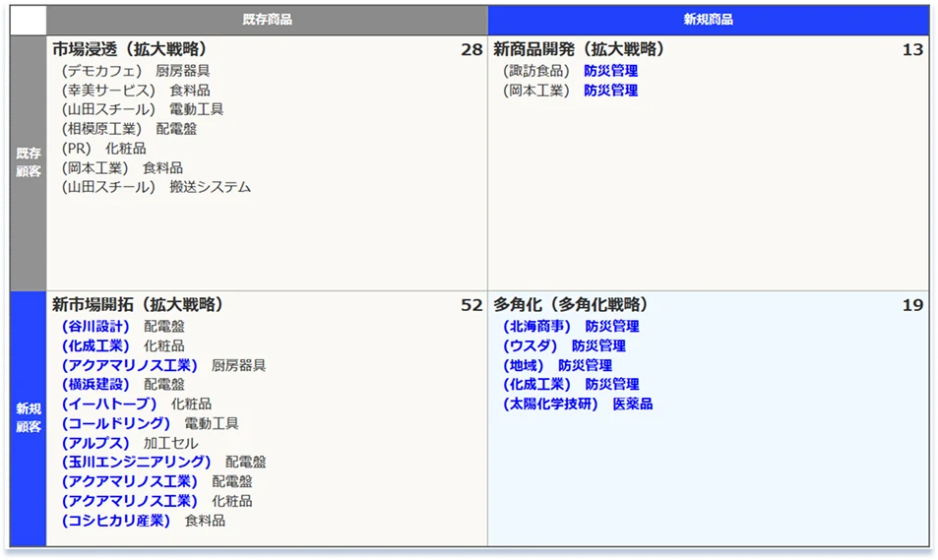Click the 新商品開発（拡大戦略） quadrant title
Screen dimensions: 938x560
point(579,49)
